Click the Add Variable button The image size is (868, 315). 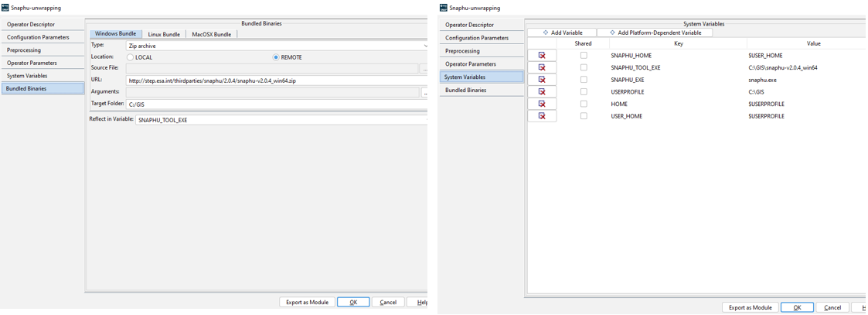pyautogui.click(x=562, y=33)
